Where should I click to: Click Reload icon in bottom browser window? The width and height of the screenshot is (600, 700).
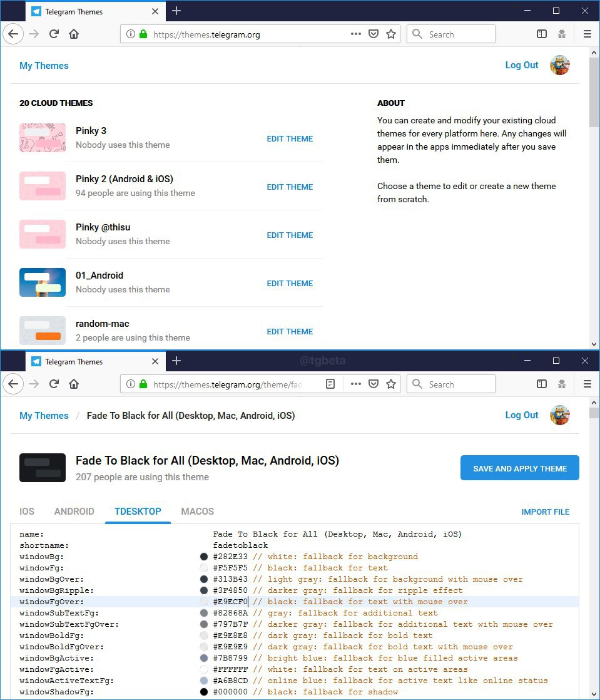[54, 384]
